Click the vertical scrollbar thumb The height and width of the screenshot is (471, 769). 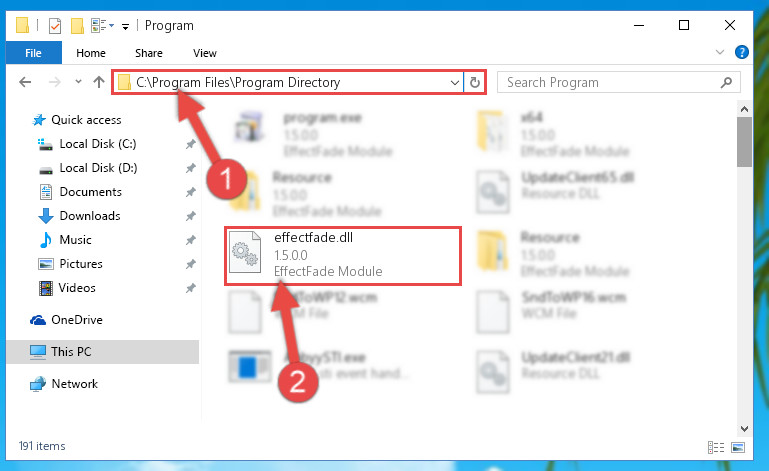[x=744, y=142]
